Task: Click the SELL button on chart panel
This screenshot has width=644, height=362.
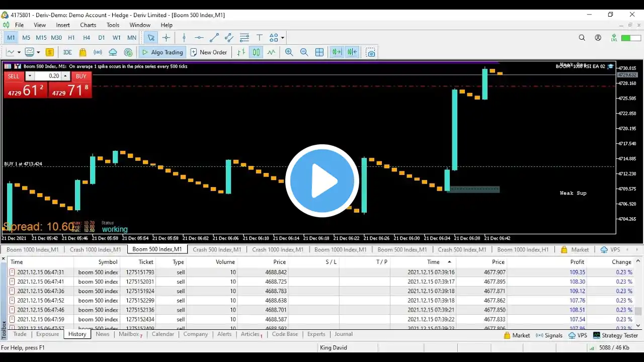Action: 14,76
